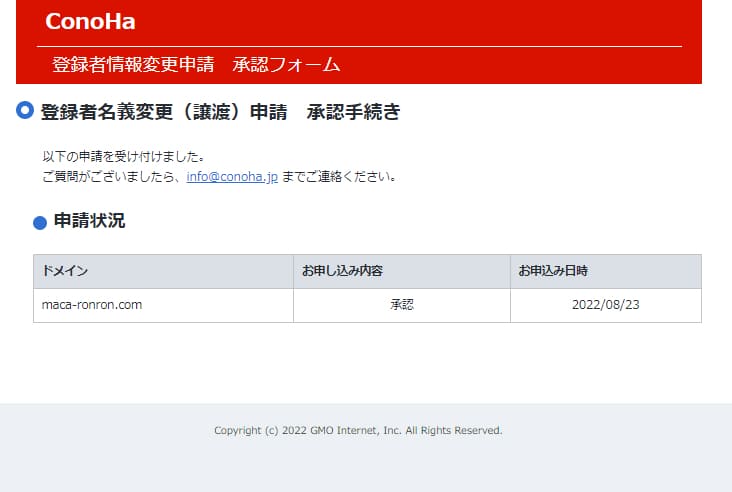
Task: Click the お申込み日時 column header
Action: tap(606, 271)
